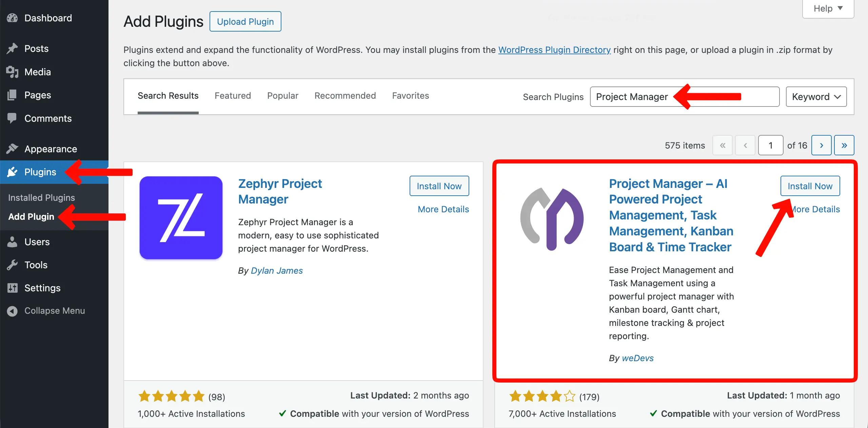Open Comments via the speech bubble icon
The height and width of the screenshot is (428, 868).
12,118
